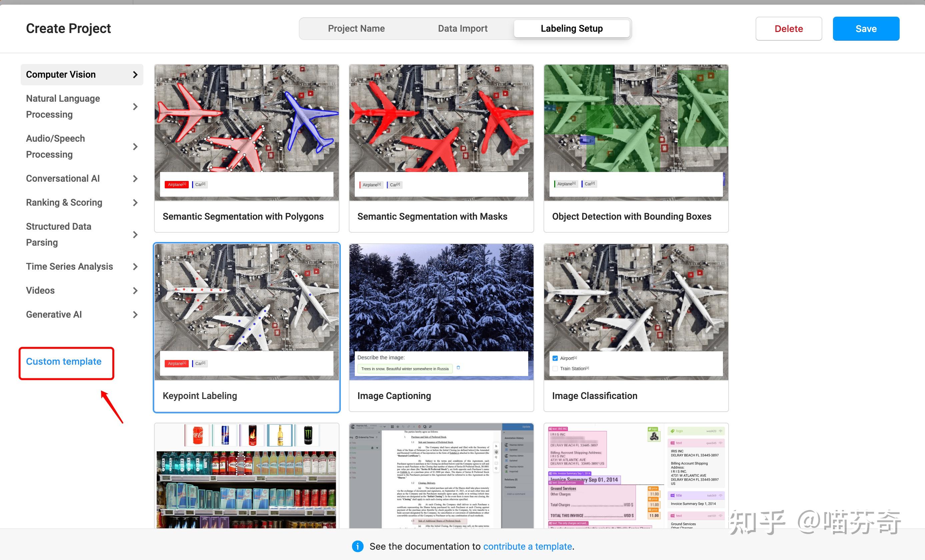Expand Generative AI category chevron

click(x=135, y=315)
